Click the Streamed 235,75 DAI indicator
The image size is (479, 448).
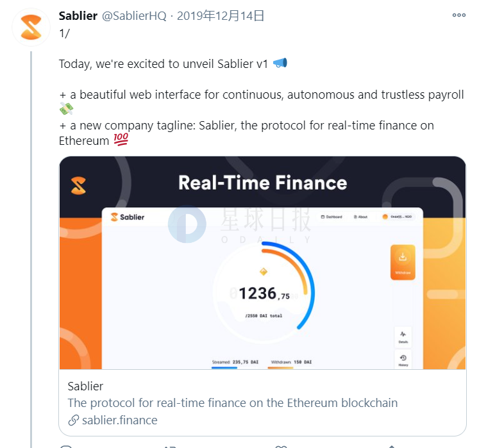pyautogui.click(x=235, y=363)
